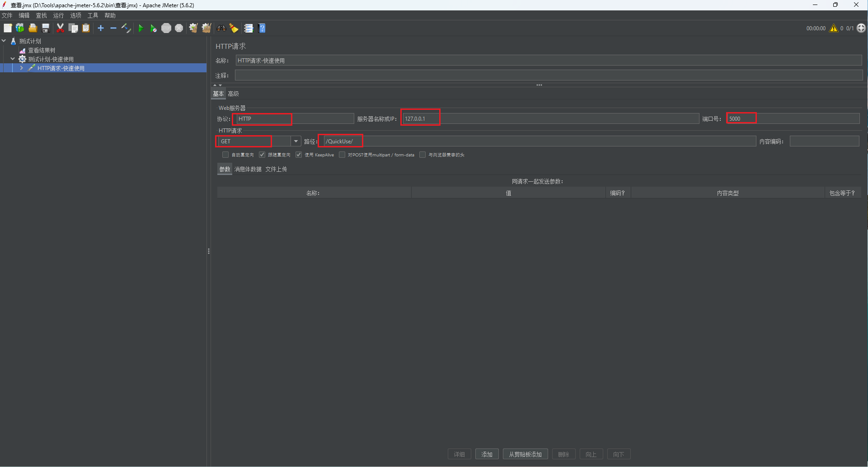
Task: Click Start no pauses icon
Action: (153, 28)
